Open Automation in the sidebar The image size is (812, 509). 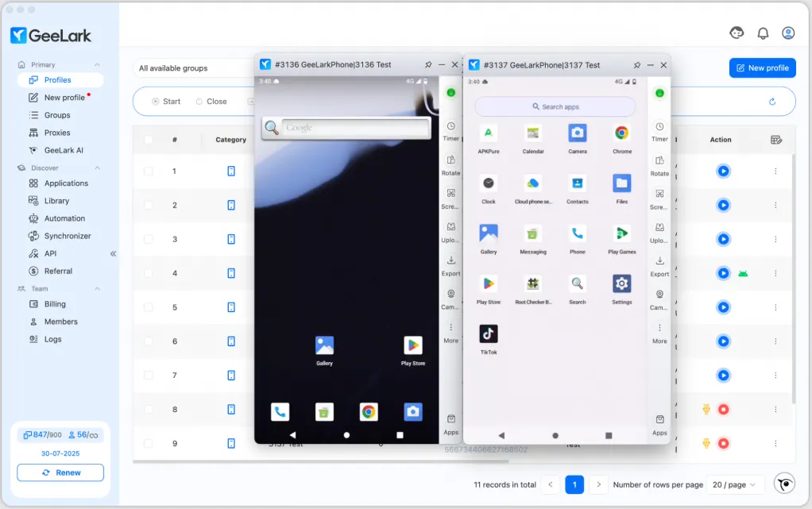pyautogui.click(x=64, y=218)
